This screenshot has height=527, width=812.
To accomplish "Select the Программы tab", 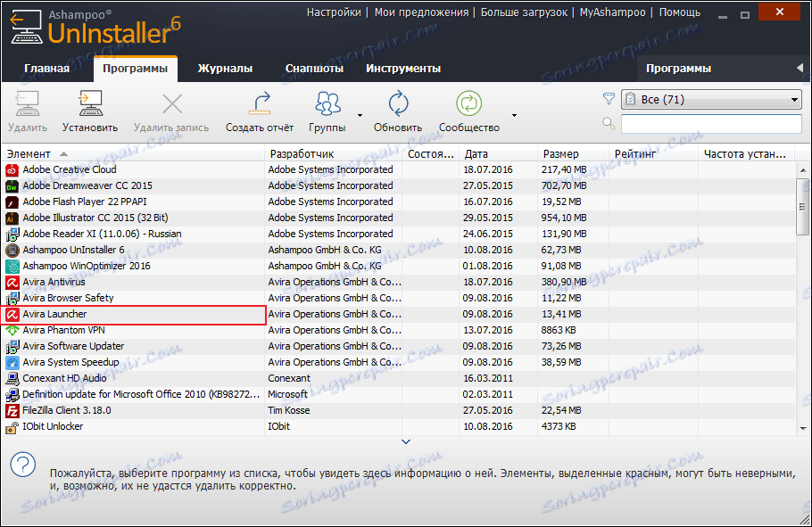I will point(135,69).
